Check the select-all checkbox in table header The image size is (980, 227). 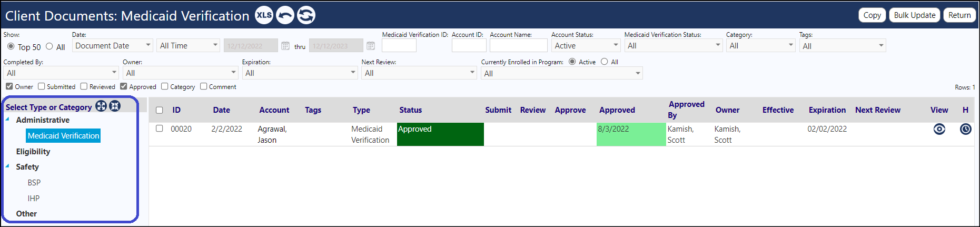[x=160, y=110]
